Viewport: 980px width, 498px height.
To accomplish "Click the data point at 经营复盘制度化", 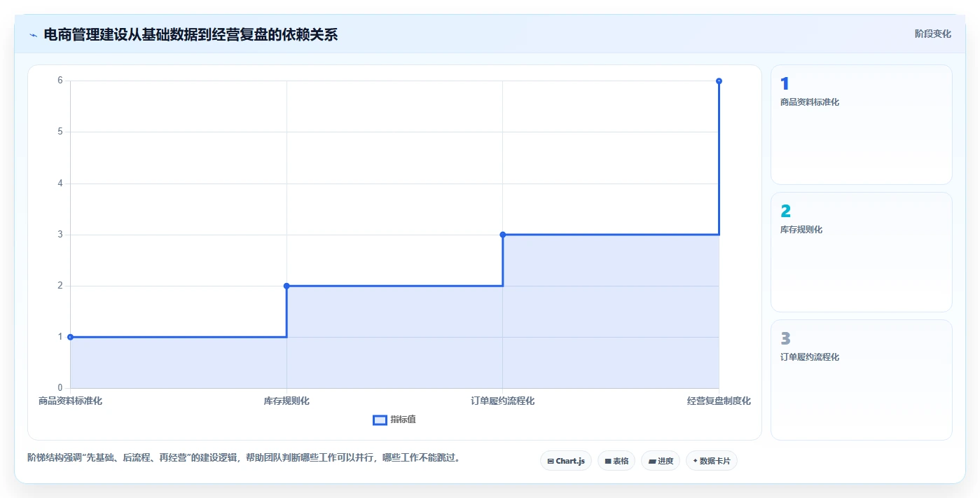I will pyautogui.click(x=719, y=81).
